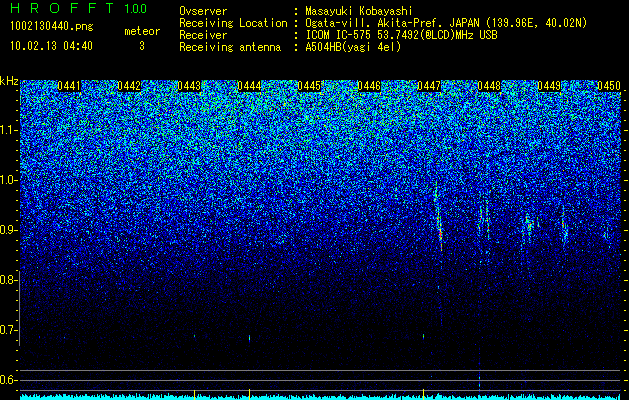Click the 'Receiver' field label
The height and width of the screenshot is (400, 629).
203,35
